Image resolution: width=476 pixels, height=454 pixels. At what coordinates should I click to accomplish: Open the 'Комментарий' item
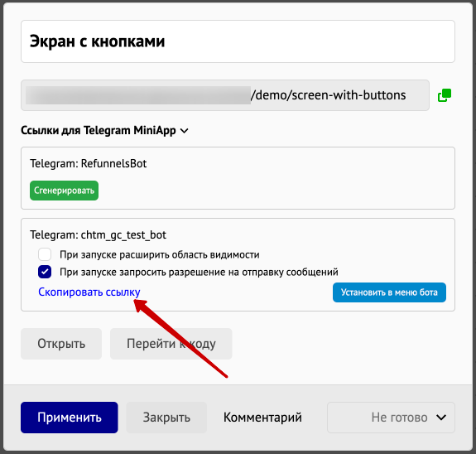pyautogui.click(x=262, y=418)
